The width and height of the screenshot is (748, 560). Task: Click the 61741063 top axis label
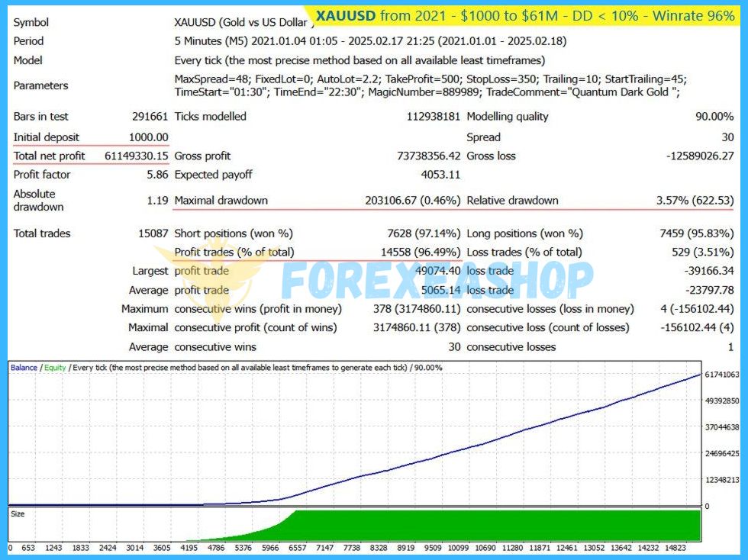(721, 375)
